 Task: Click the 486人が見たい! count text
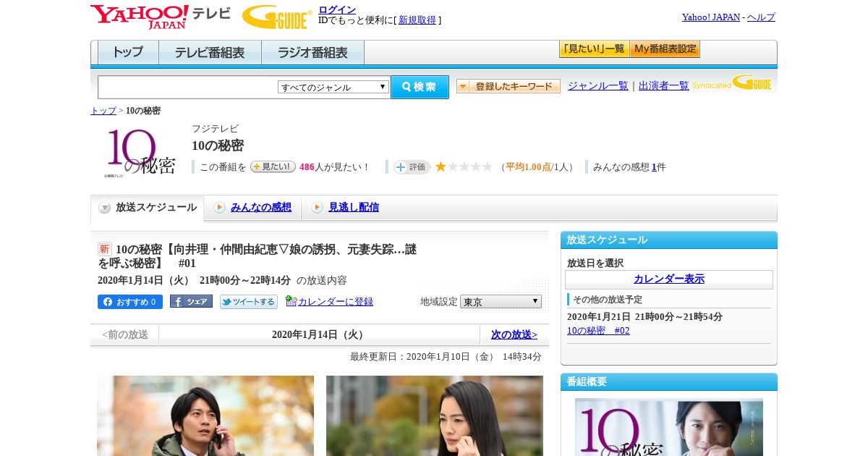334,167
